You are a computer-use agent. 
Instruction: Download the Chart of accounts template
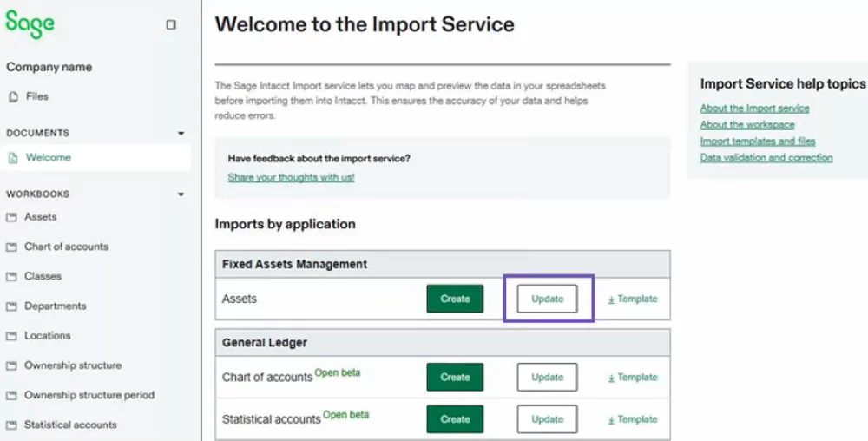632,378
